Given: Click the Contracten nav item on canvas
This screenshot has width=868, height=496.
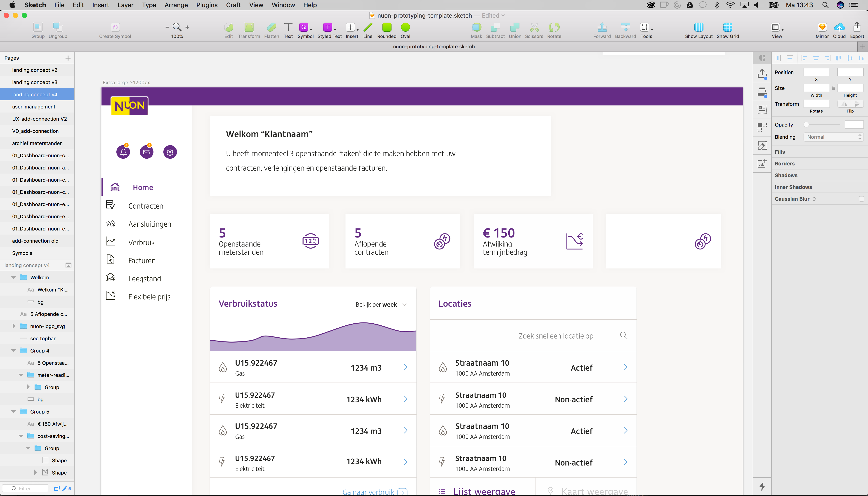Looking at the screenshot, I should pyautogui.click(x=146, y=206).
